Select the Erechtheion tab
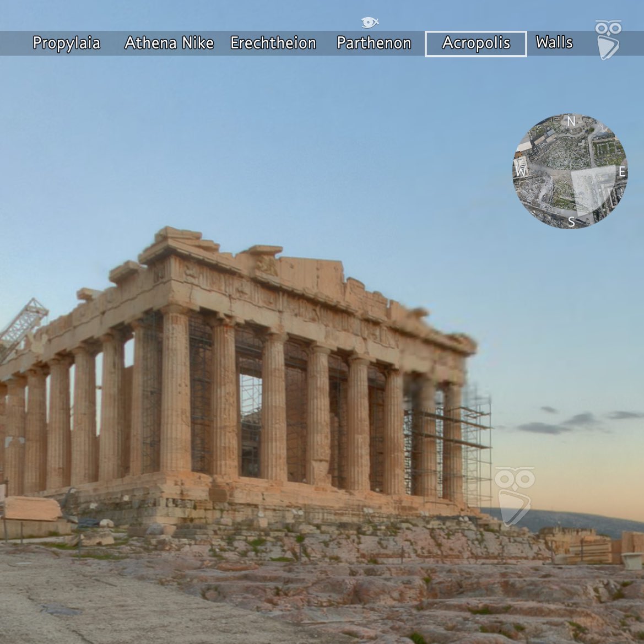Viewport: 644px width, 644px height. tap(274, 42)
